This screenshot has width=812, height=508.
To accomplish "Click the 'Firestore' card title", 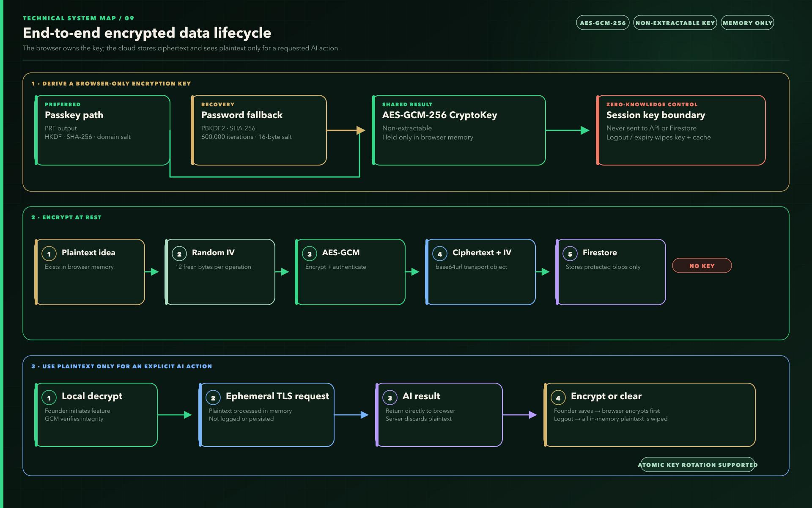I will click(600, 252).
